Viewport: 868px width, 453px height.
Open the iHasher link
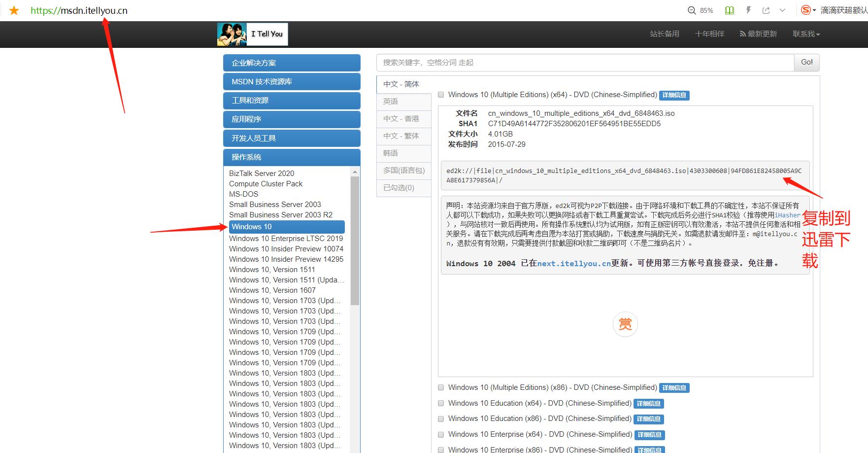[787, 215]
